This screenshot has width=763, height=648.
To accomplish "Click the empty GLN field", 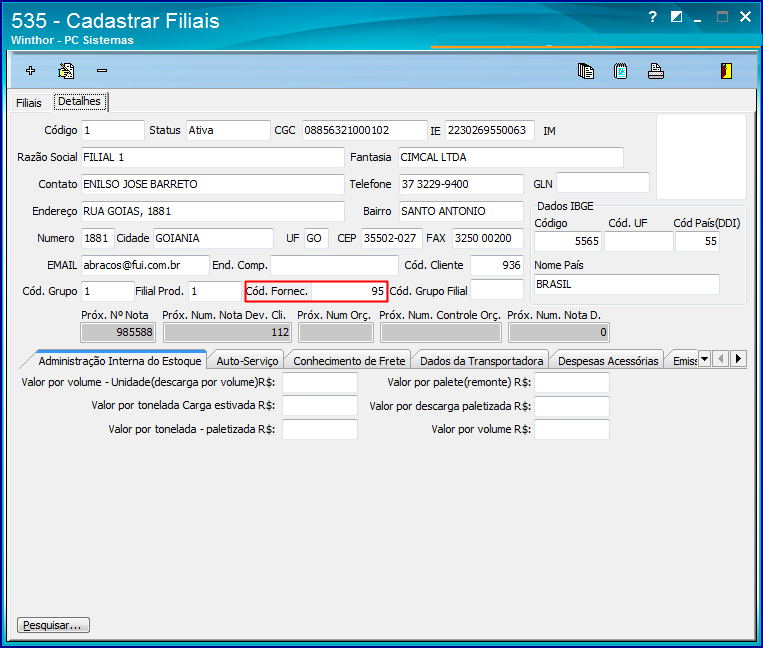I will (602, 182).
